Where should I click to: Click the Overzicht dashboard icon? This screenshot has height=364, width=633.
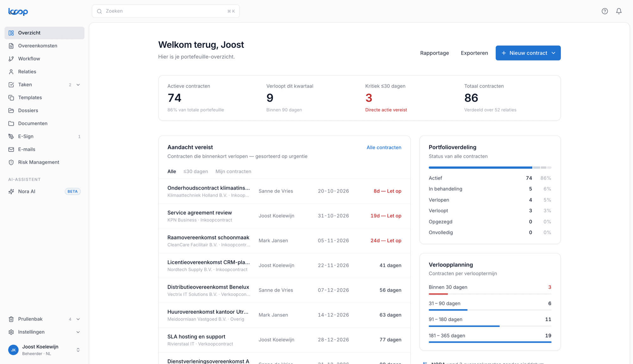point(11,33)
